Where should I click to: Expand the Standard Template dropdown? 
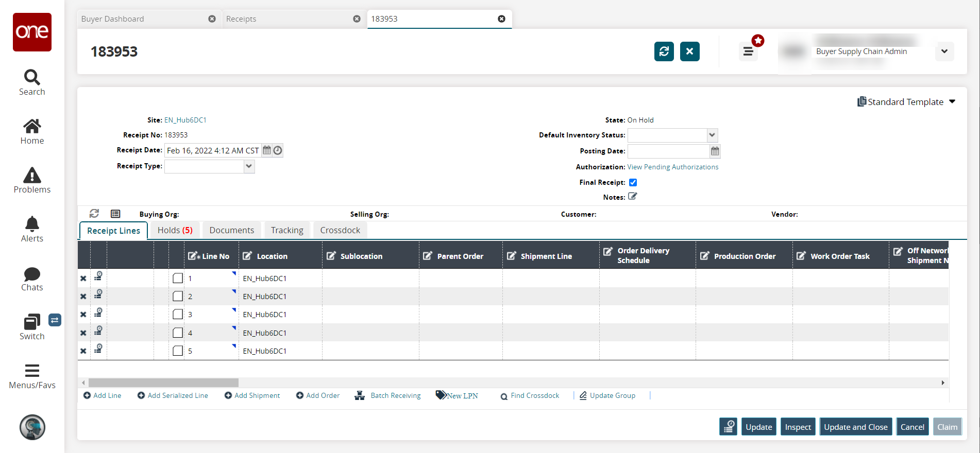(x=952, y=102)
